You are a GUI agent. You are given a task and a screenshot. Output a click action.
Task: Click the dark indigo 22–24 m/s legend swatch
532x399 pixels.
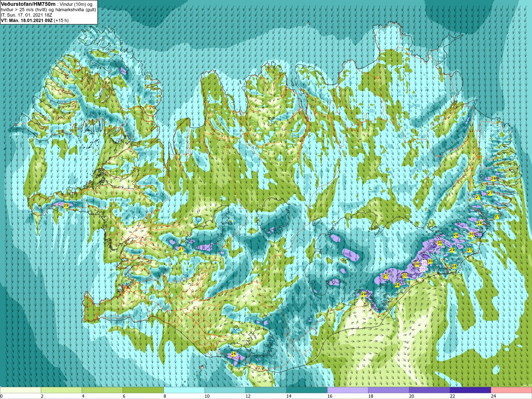tap(470, 390)
